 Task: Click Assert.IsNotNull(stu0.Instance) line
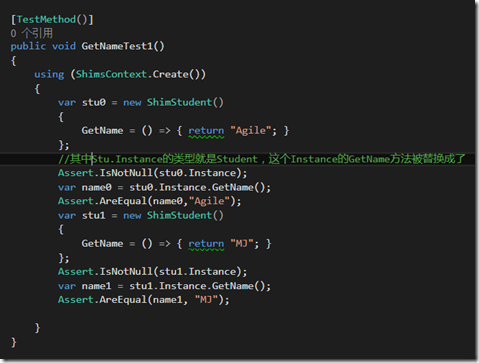click(152, 173)
